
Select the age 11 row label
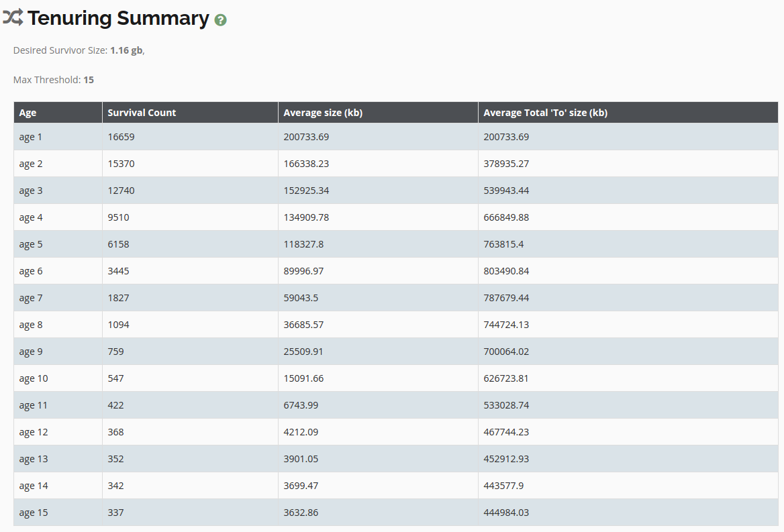[33, 406]
